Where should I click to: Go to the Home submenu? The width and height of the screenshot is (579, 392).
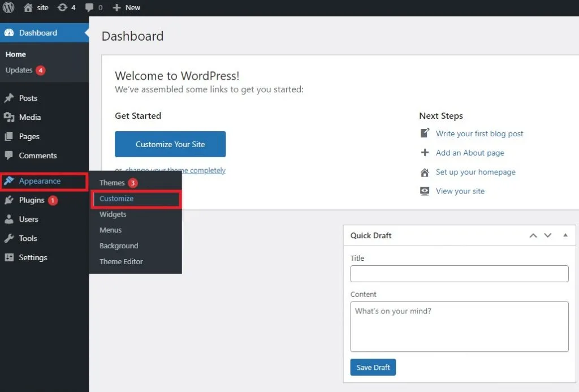[x=15, y=54]
